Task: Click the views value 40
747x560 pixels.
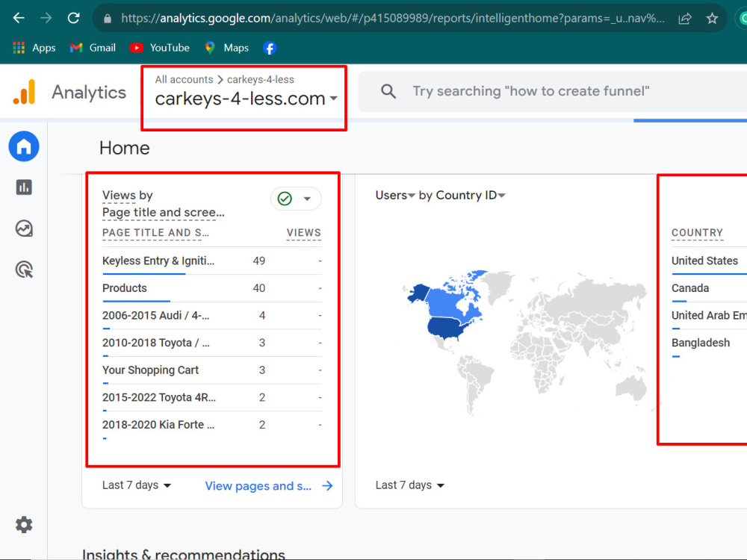Action: point(258,288)
